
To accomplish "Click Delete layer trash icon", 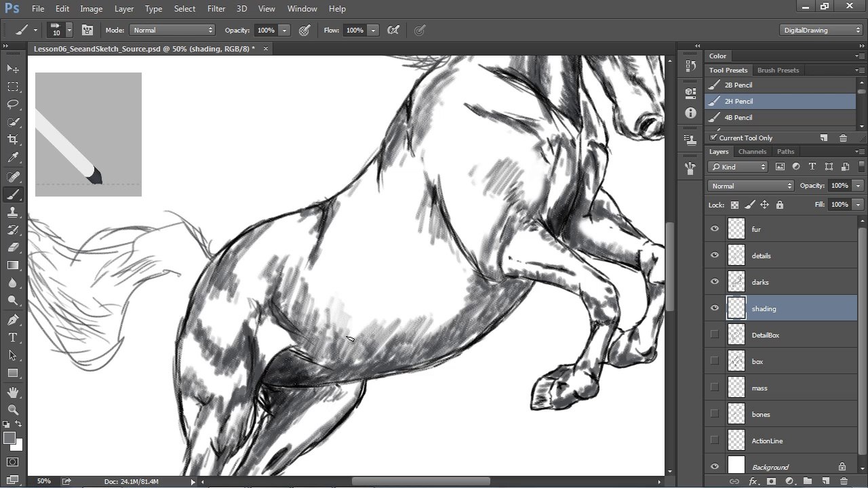I will pyautogui.click(x=844, y=481).
